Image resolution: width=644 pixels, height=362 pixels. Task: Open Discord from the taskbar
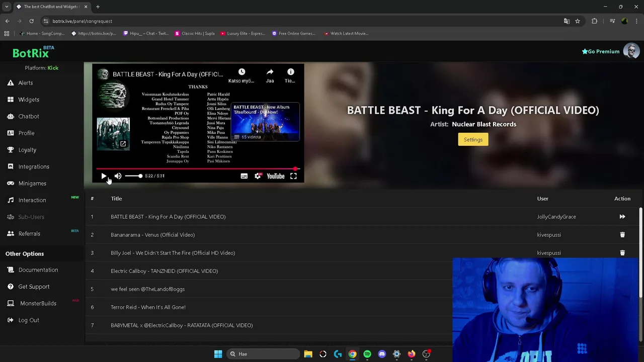[382, 354]
